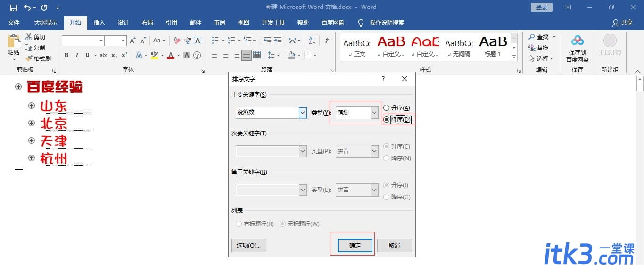Click the 操作说明搜索 search box
This screenshot has width=644, height=265.
click(x=387, y=23)
